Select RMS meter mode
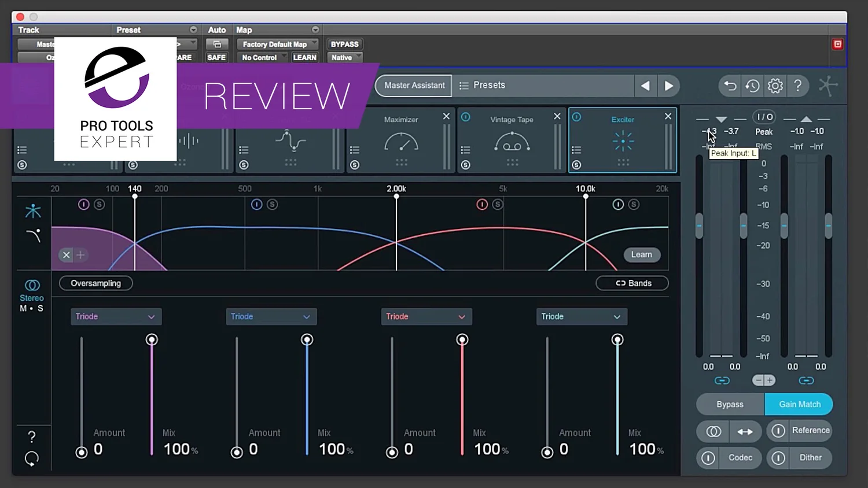Viewport: 868px width, 488px height. [x=764, y=146]
